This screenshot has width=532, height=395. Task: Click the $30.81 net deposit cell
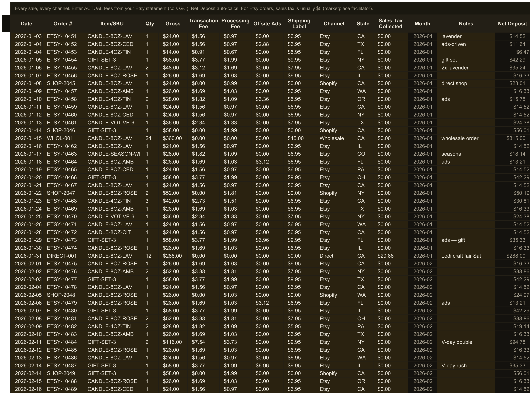tap(512, 201)
